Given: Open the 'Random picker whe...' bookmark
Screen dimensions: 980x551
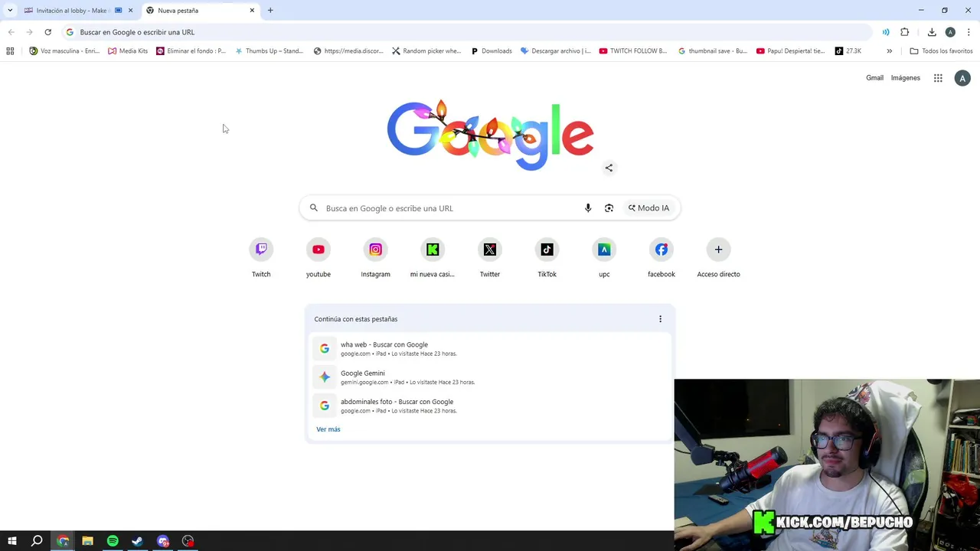Looking at the screenshot, I should [426, 51].
